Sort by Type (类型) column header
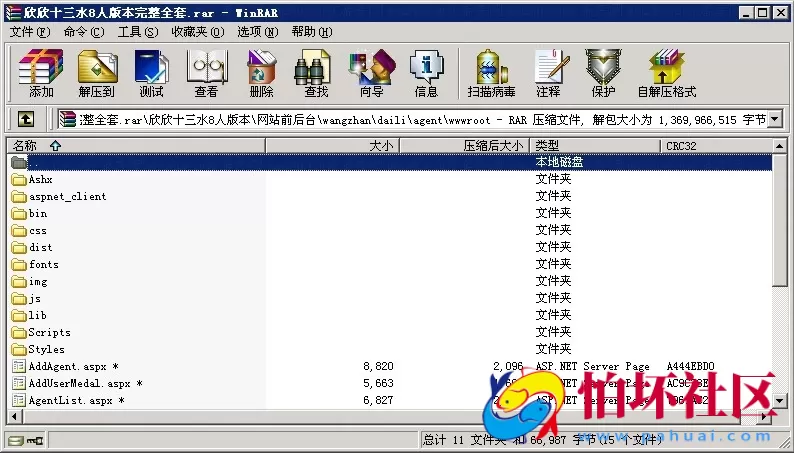794x453 pixels. point(595,146)
